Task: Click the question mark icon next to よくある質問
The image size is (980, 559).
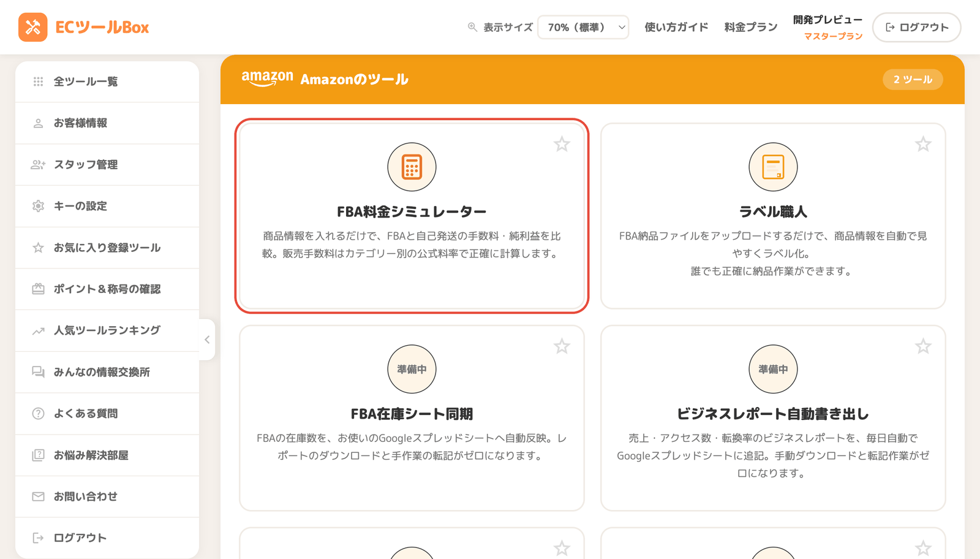Action: 38,414
